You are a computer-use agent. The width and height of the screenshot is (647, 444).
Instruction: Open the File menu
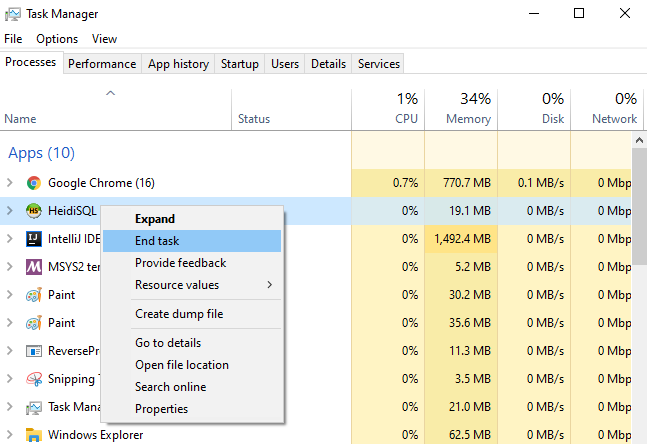tap(13, 39)
